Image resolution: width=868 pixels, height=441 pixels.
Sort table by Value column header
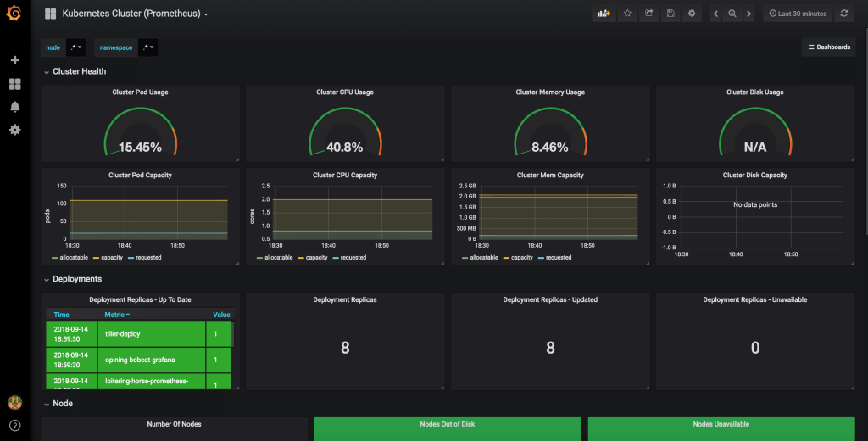[x=221, y=315]
